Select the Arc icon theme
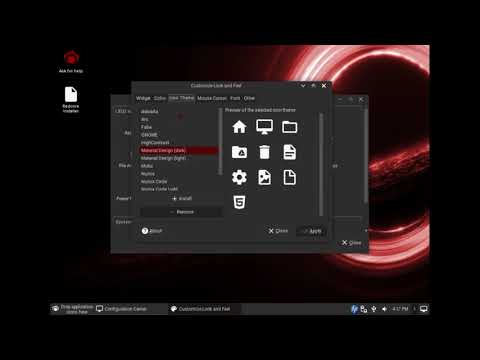Screen dimensions: 480x360 (x=179, y=119)
